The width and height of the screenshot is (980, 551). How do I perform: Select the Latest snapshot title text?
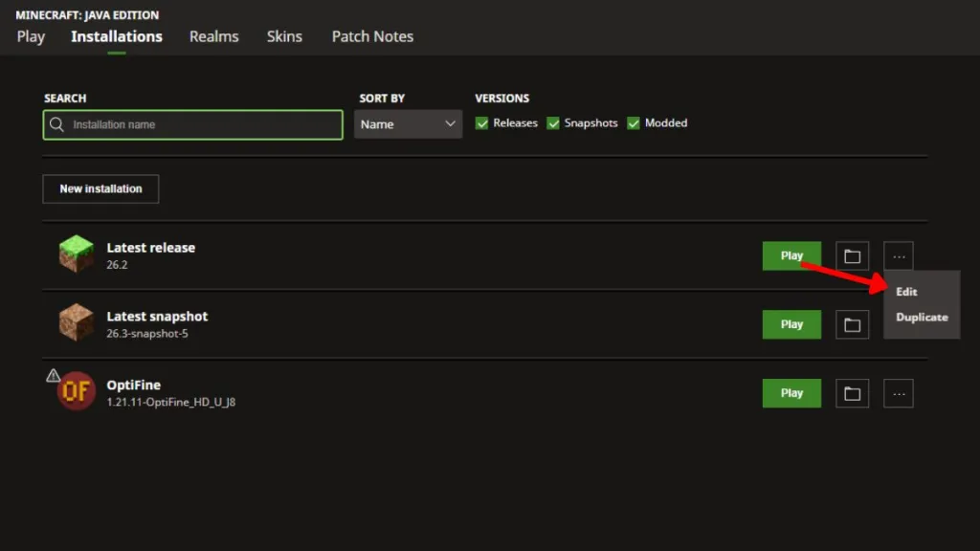[x=157, y=316]
